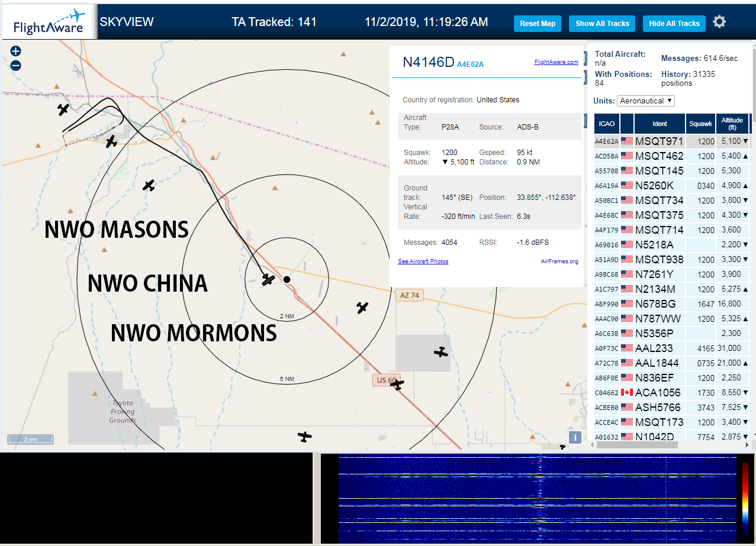Open the settings gear icon
Viewport: 756px width, 546px height.
[719, 22]
